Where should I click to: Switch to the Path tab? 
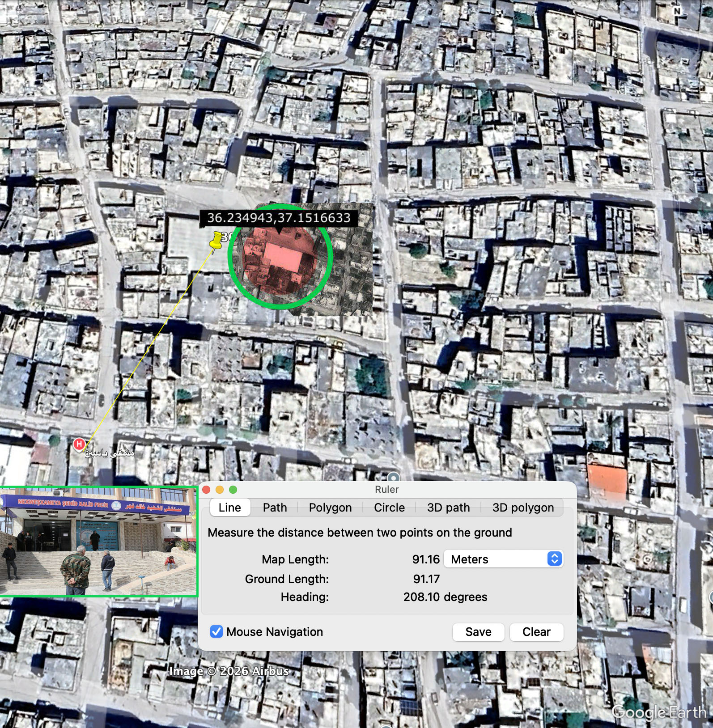pyautogui.click(x=275, y=508)
